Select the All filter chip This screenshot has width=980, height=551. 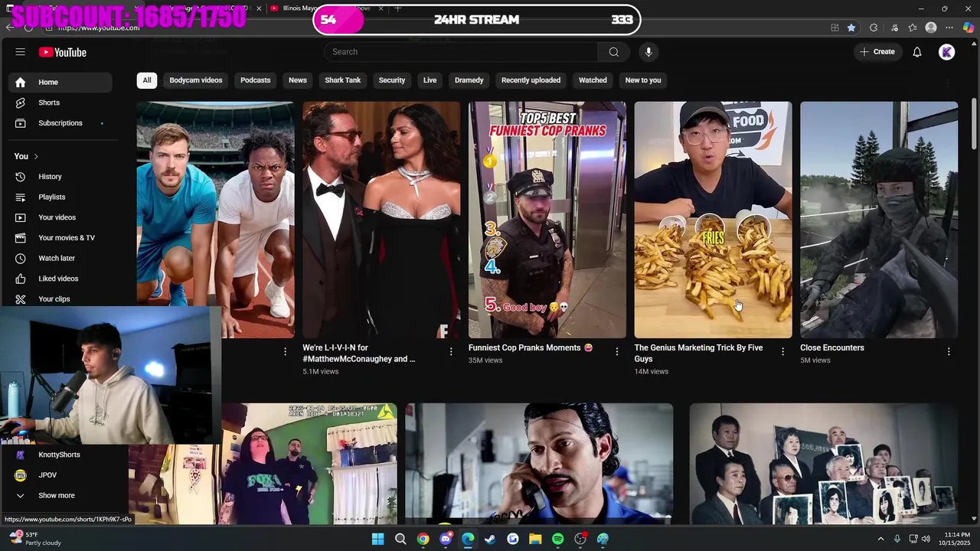[147, 80]
